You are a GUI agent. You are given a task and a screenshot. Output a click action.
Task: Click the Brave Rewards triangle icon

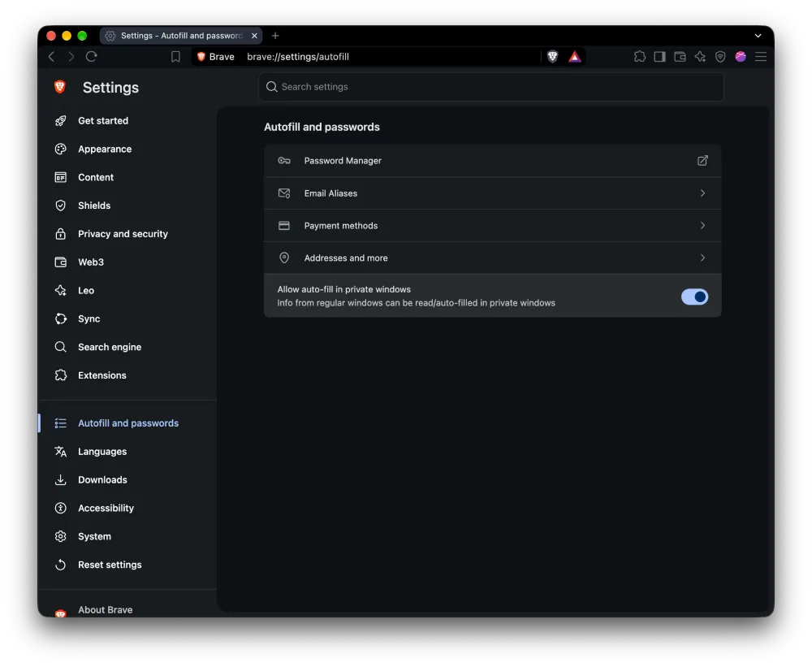(575, 57)
